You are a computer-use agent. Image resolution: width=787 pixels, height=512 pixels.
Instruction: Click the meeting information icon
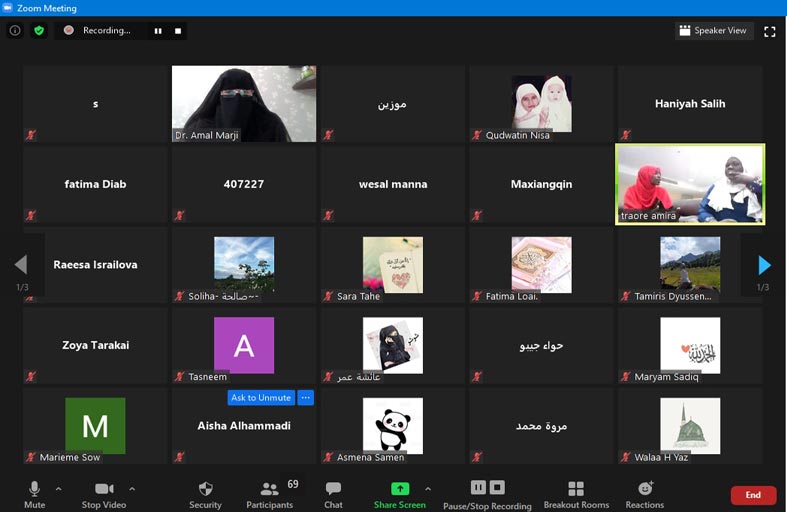(15, 31)
